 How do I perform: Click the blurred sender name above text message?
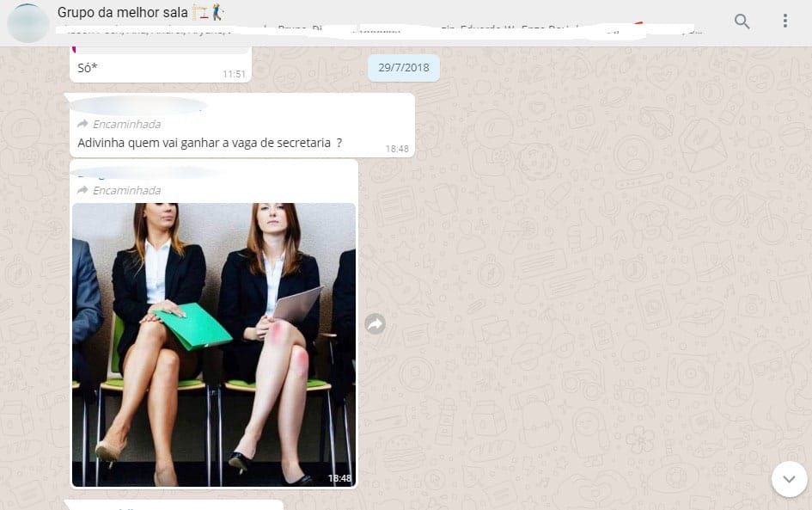137,106
